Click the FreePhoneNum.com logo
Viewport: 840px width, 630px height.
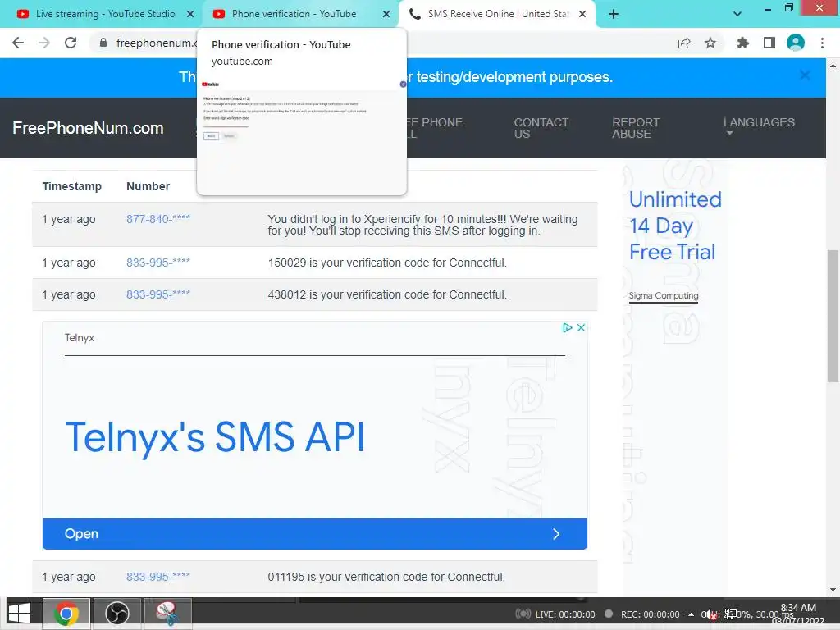coord(88,128)
